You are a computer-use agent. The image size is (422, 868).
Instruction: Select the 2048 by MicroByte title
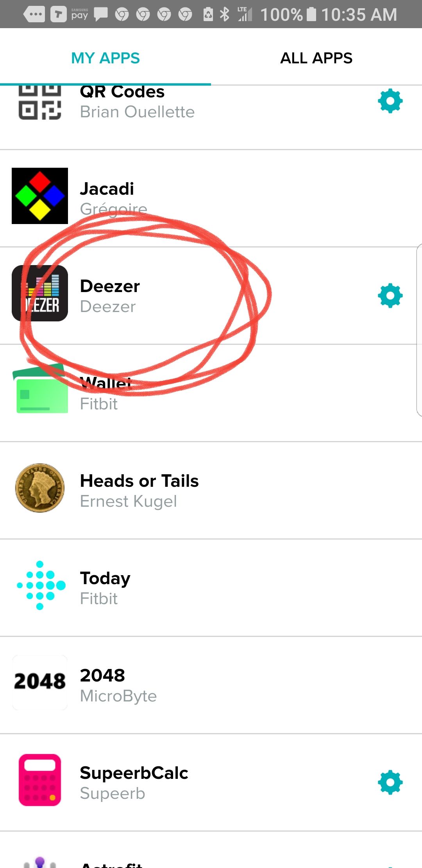point(102,676)
